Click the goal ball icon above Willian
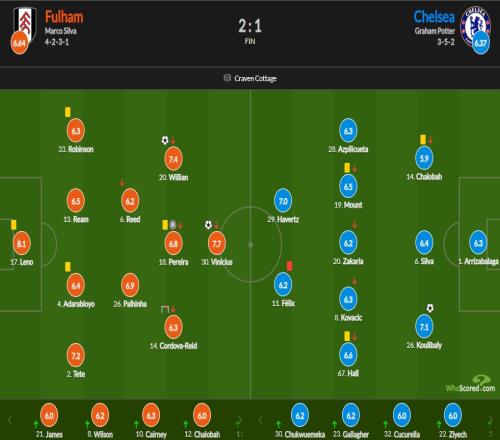500x440 pixels. 165,140
